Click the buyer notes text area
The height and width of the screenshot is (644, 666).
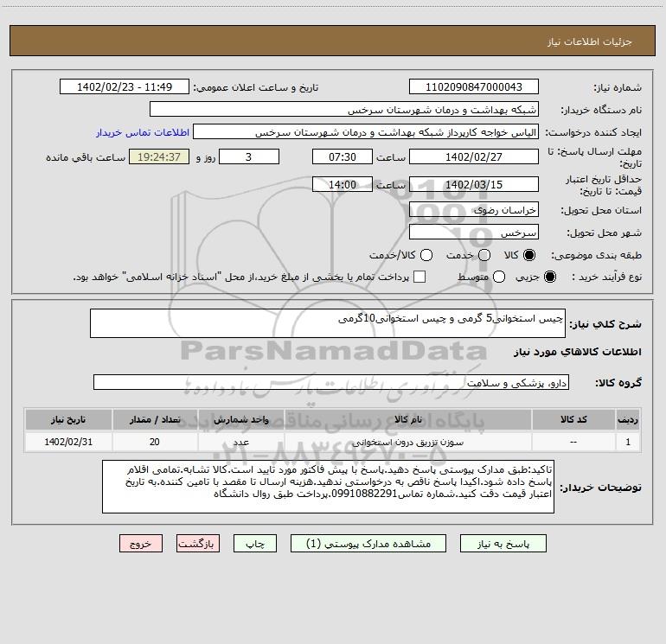pos(328,487)
